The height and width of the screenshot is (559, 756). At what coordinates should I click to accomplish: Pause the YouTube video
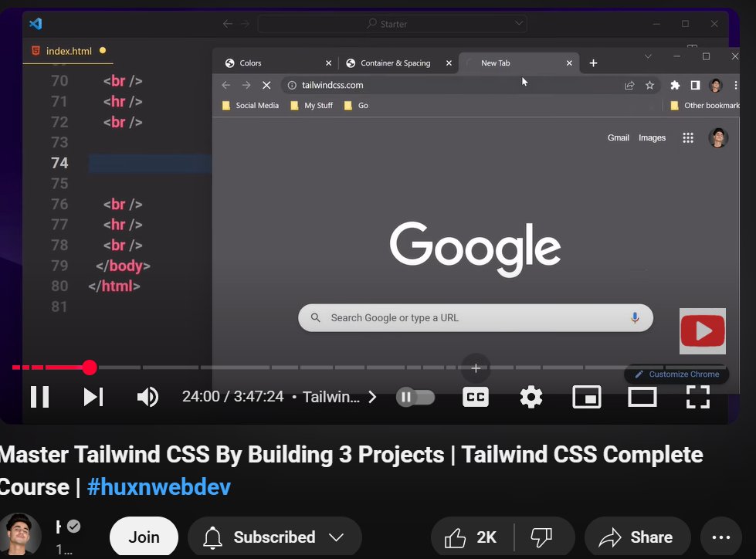(40, 397)
